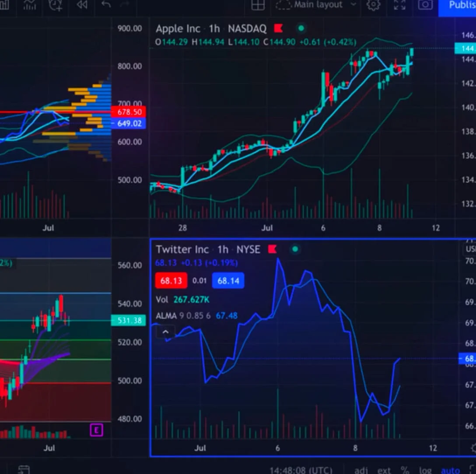
Task: Click the blue 68.14 buy button
Action: click(228, 281)
